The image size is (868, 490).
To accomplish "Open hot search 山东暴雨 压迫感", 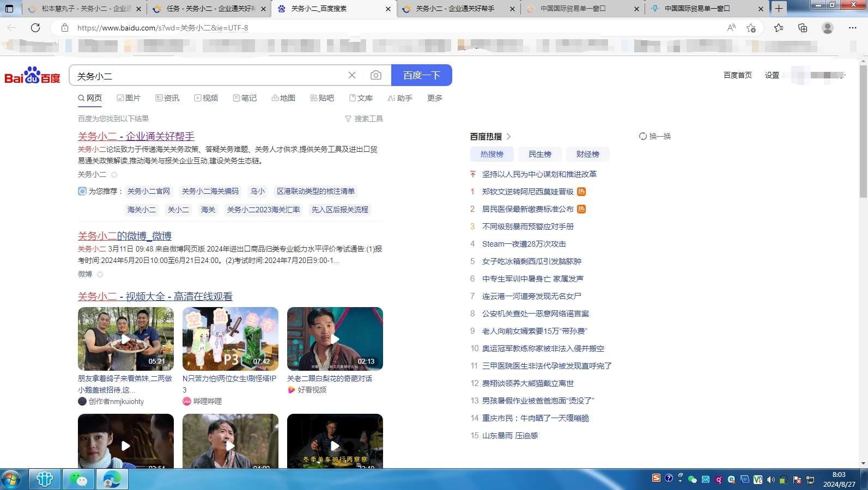I will (510, 436).
